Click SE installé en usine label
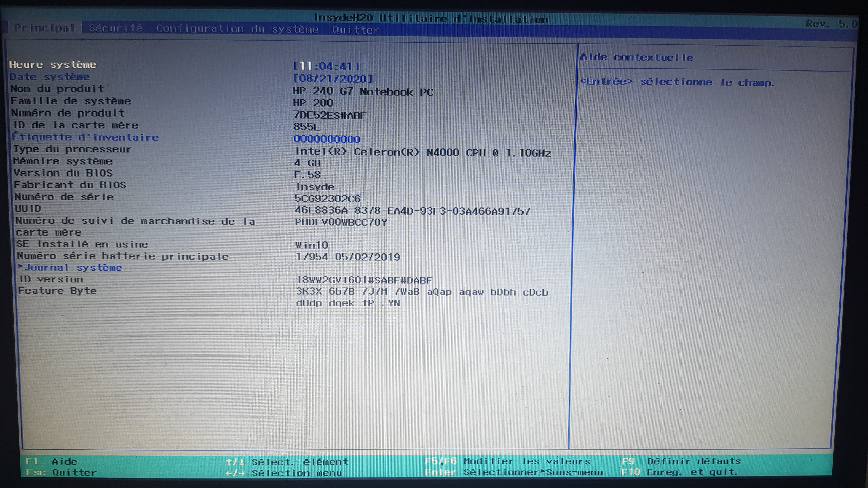This screenshot has width=868, height=488. [x=82, y=244]
